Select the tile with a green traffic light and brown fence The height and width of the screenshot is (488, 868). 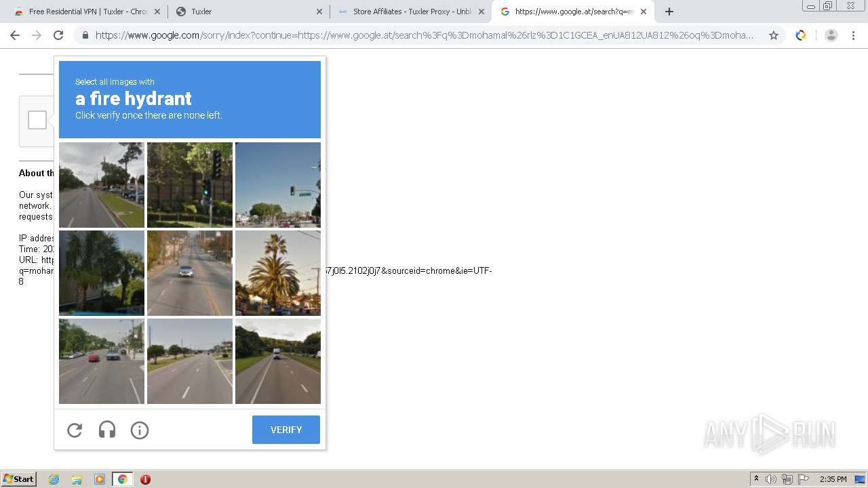pos(190,185)
